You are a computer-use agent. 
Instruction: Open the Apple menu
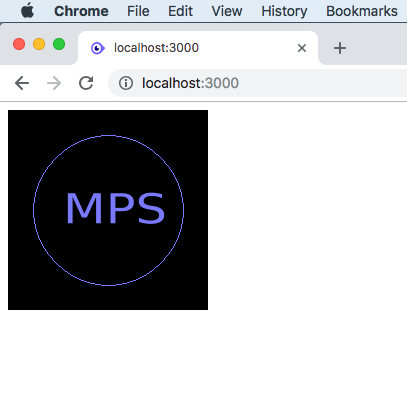27,11
